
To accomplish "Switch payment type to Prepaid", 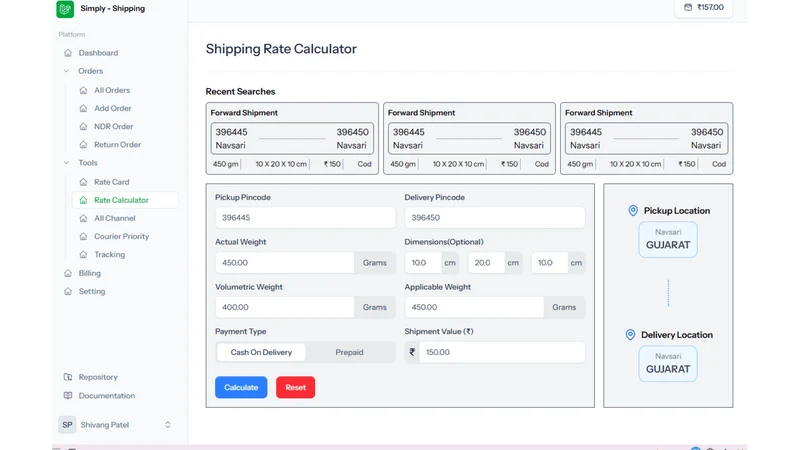I will pyautogui.click(x=349, y=352).
